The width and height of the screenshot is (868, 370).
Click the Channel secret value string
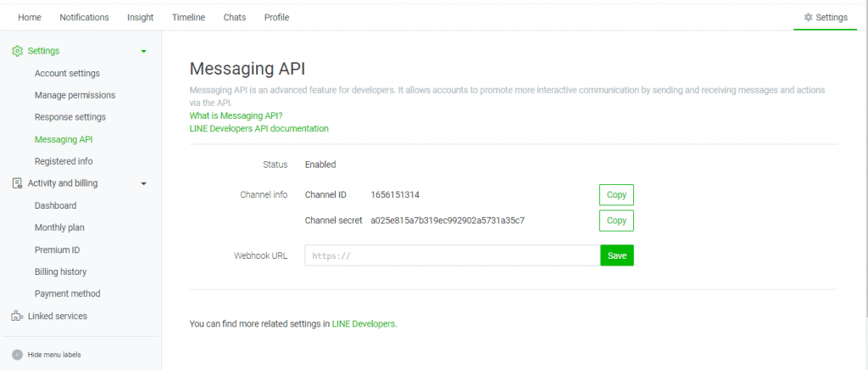(x=448, y=221)
